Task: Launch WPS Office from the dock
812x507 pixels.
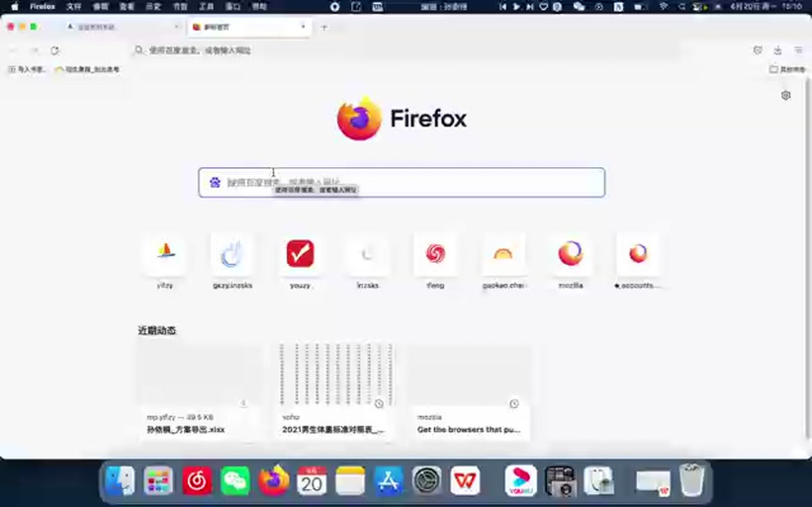Action: (x=465, y=481)
